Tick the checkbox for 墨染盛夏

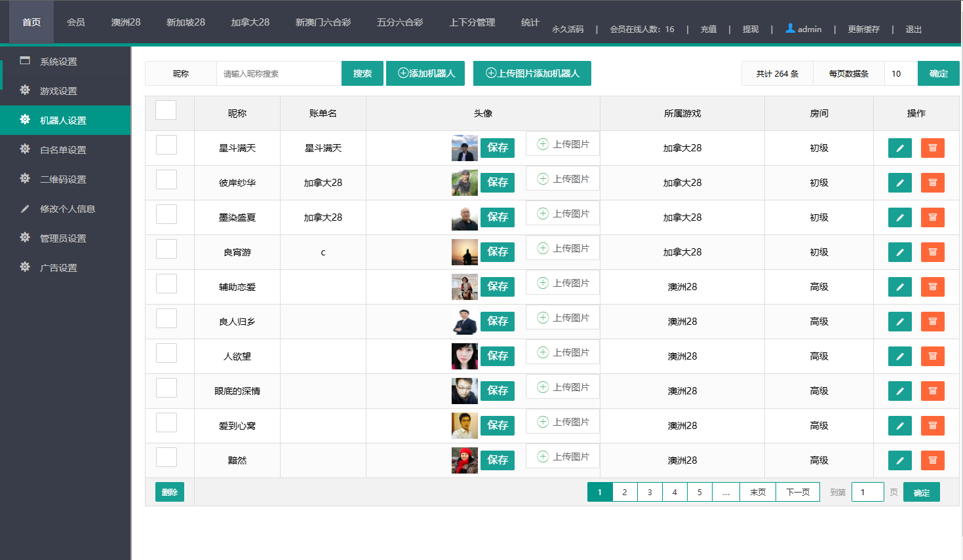point(167,214)
